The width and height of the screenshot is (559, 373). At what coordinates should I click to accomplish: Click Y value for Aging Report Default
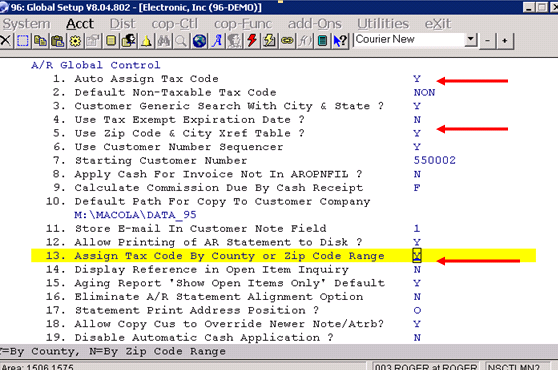(417, 283)
